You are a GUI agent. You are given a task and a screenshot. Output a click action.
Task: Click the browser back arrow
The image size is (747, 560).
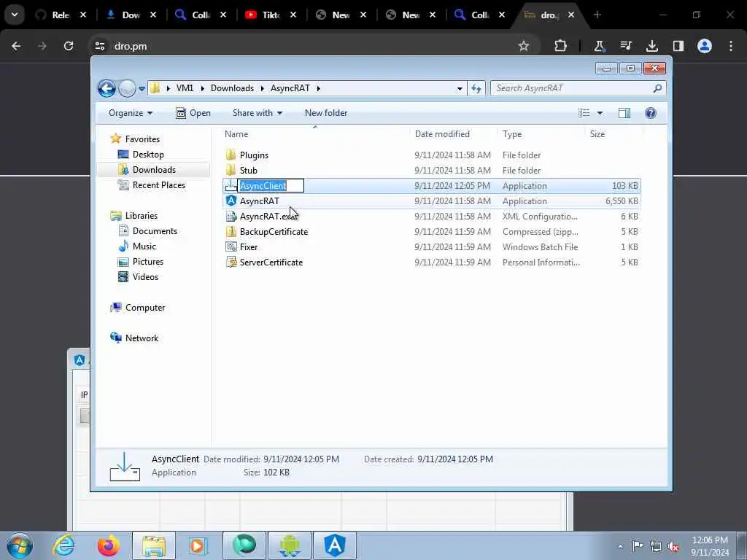16,46
